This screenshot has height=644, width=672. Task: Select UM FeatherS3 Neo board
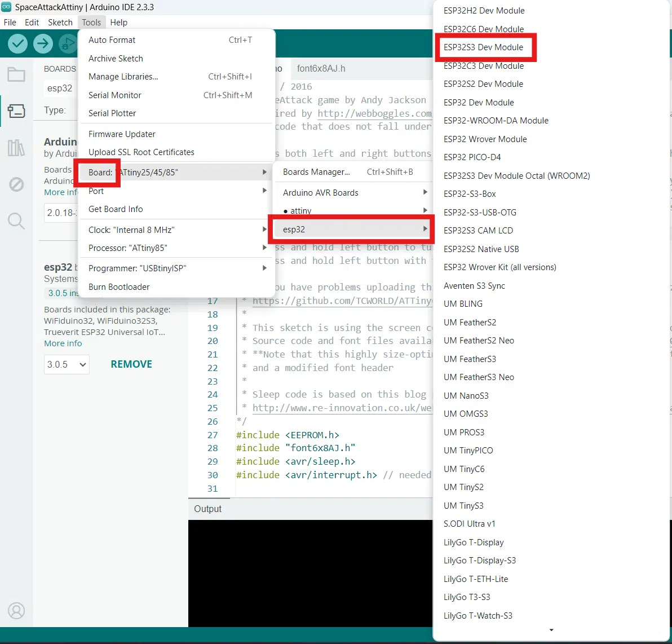(x=479, y=377)
